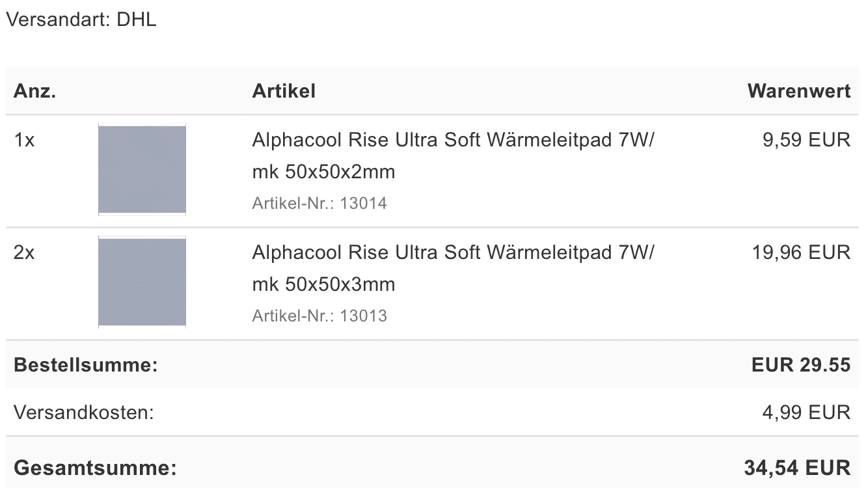Open the 50x50x2mm Wärmeleitpad thumbnail
Viewport: 868px width, 488px height.
142,169
